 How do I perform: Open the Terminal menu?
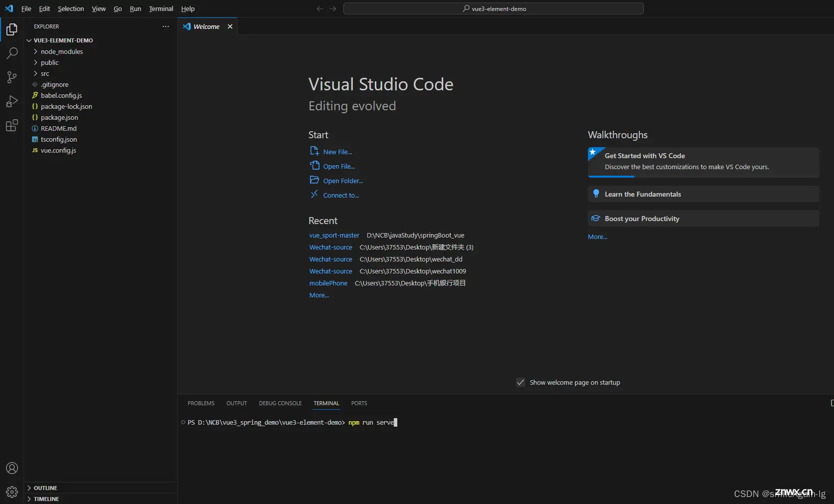(161, 8)
